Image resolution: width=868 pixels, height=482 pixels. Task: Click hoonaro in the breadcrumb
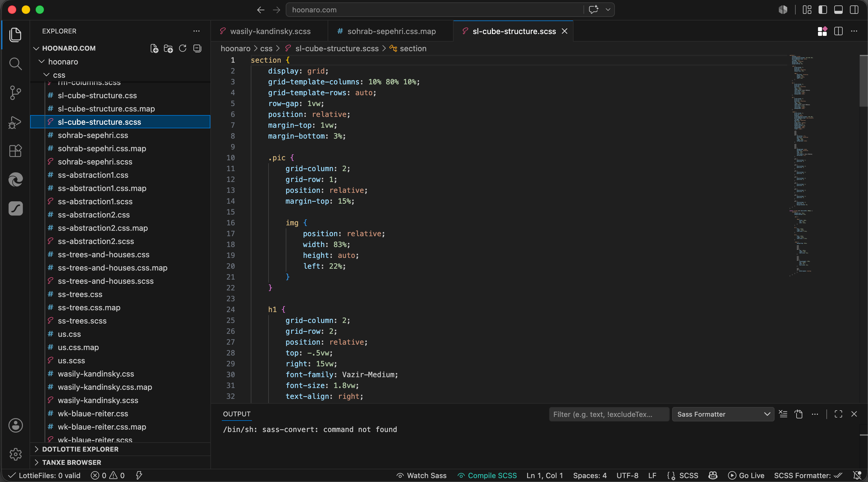[235, 49]
